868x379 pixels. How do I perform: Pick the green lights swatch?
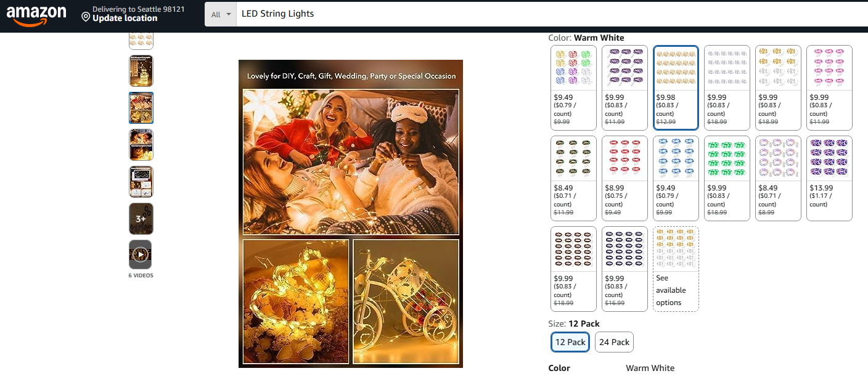coord(727,178)
